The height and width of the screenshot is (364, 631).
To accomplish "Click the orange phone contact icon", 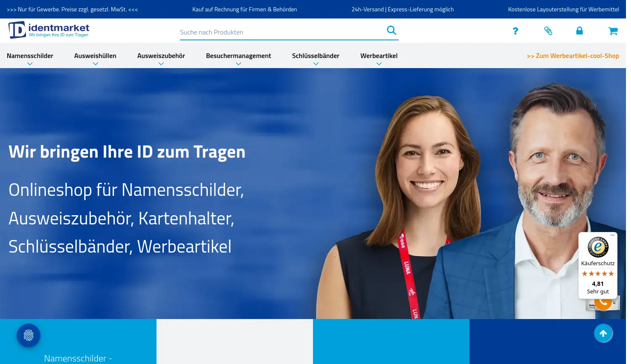I will point(603,302).
